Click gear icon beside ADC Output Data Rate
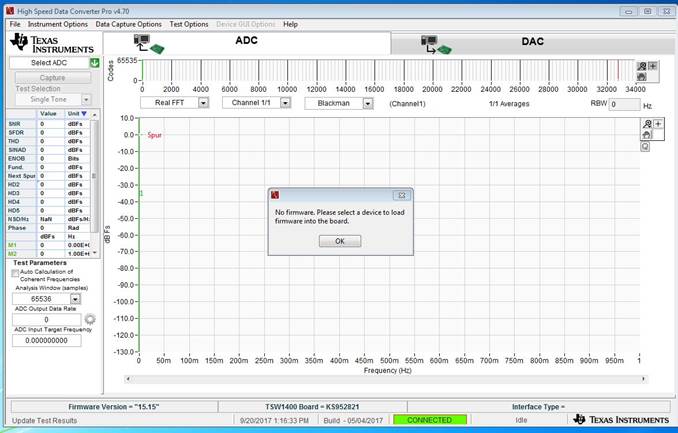The width and height of the screenshot is (678, 433). 90,319
